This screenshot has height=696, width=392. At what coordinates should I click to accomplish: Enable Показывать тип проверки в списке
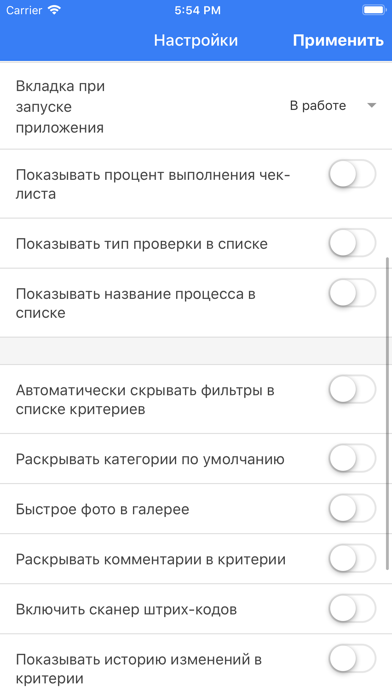pyautogui.click(x=352, y=243)
